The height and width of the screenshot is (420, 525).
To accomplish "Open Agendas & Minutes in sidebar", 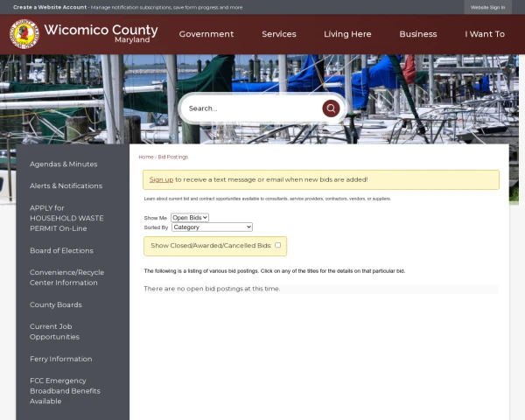I will [64, 164].
